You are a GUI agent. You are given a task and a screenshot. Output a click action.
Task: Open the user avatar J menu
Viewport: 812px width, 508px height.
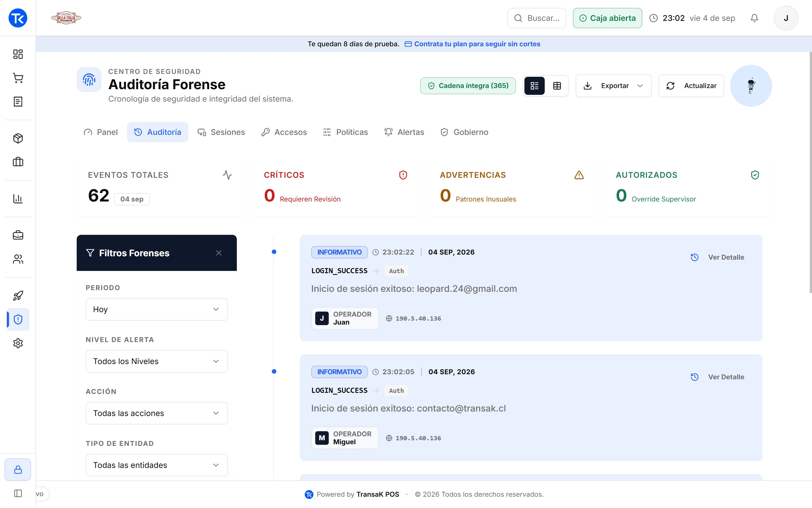pos(786,18)
